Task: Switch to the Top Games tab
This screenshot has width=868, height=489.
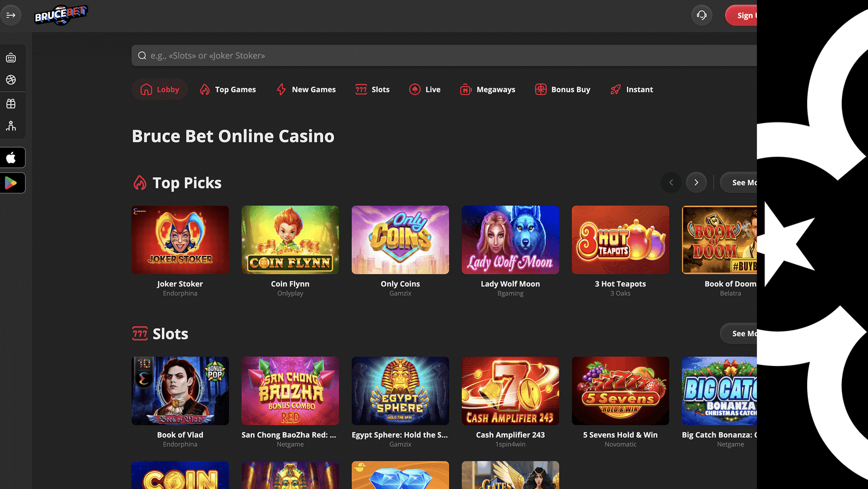Action: click(228, 89)
